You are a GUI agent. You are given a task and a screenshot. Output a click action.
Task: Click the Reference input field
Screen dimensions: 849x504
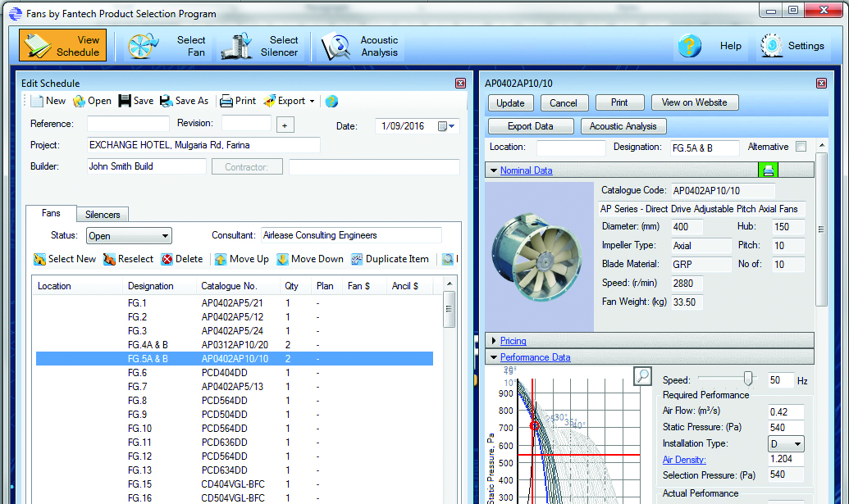128,124
